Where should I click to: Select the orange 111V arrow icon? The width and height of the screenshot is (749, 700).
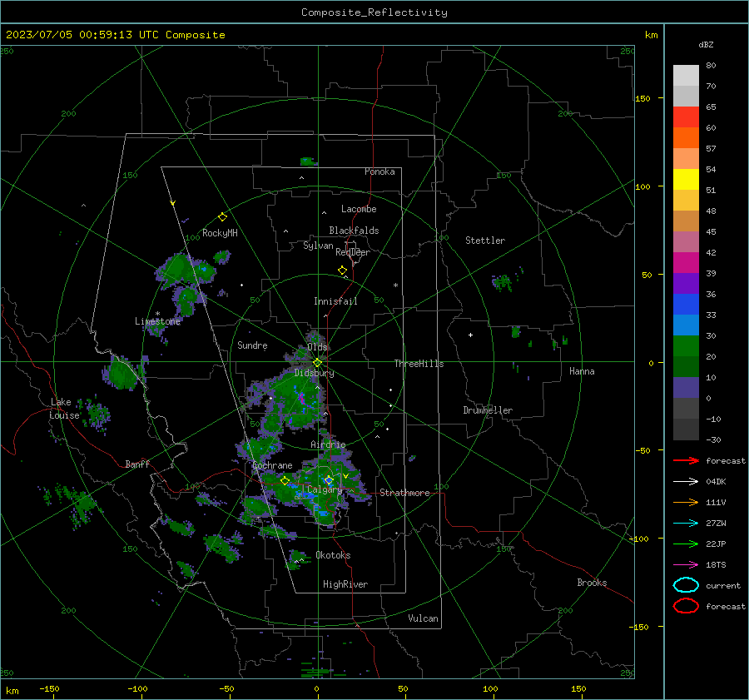(x=686, y=502)
